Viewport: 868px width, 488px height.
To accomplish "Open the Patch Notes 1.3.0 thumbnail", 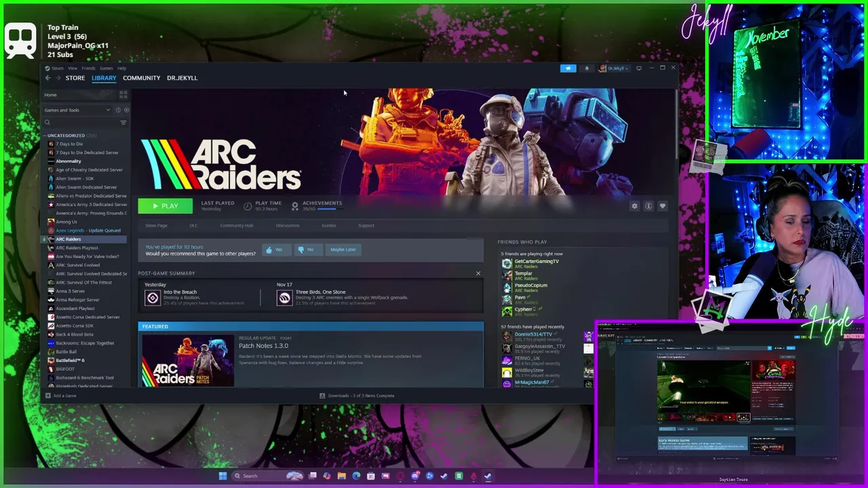I will tap(188, 361).
